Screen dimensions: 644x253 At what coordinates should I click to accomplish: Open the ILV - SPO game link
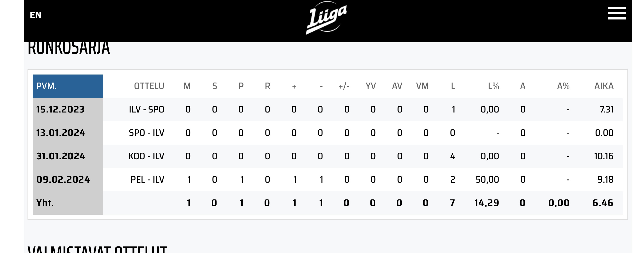coord(146,110)
